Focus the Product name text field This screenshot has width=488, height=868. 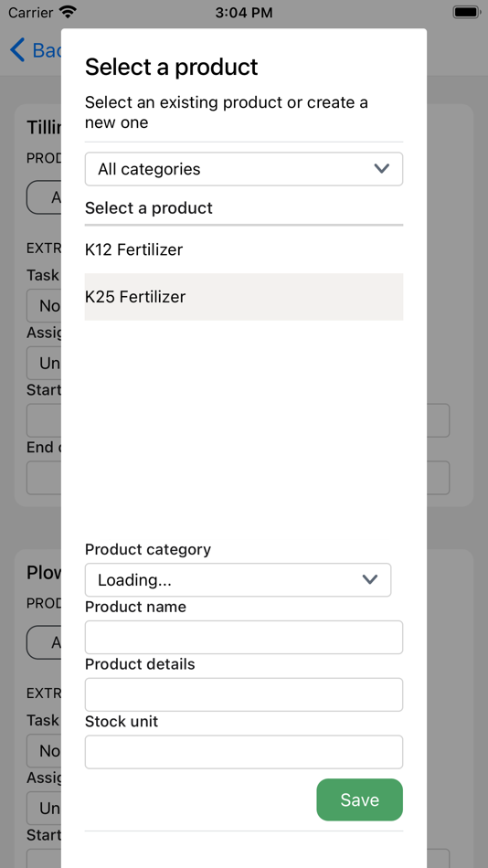[244, 637]
